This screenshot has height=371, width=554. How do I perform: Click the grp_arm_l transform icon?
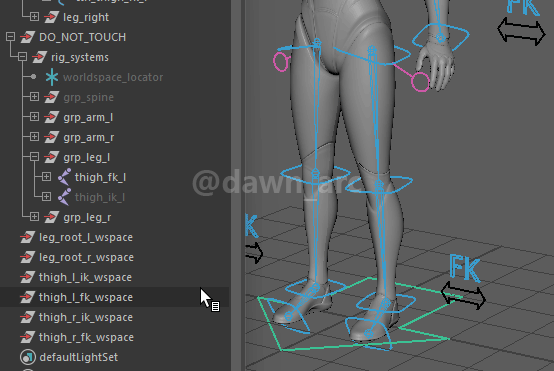click(x=52, y=117)
